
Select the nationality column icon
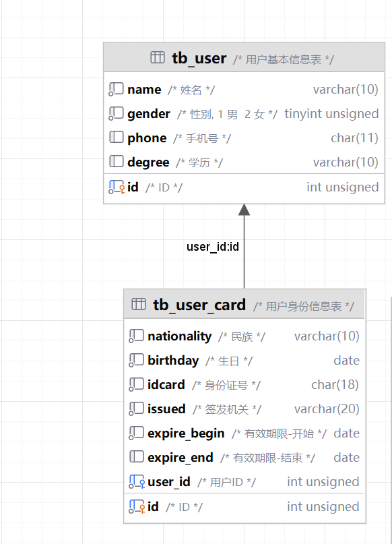(136, 336)
